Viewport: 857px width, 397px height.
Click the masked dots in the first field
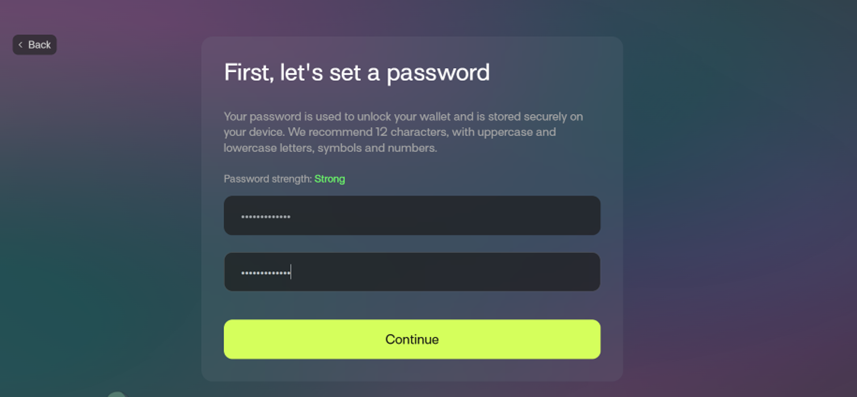[266, 217]
